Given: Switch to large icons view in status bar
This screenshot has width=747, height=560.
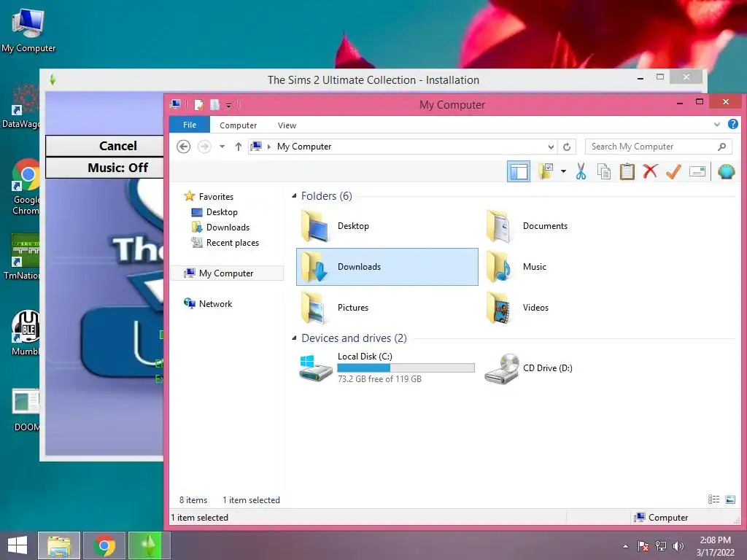Looking at the screenshot, I should [729, 499].
